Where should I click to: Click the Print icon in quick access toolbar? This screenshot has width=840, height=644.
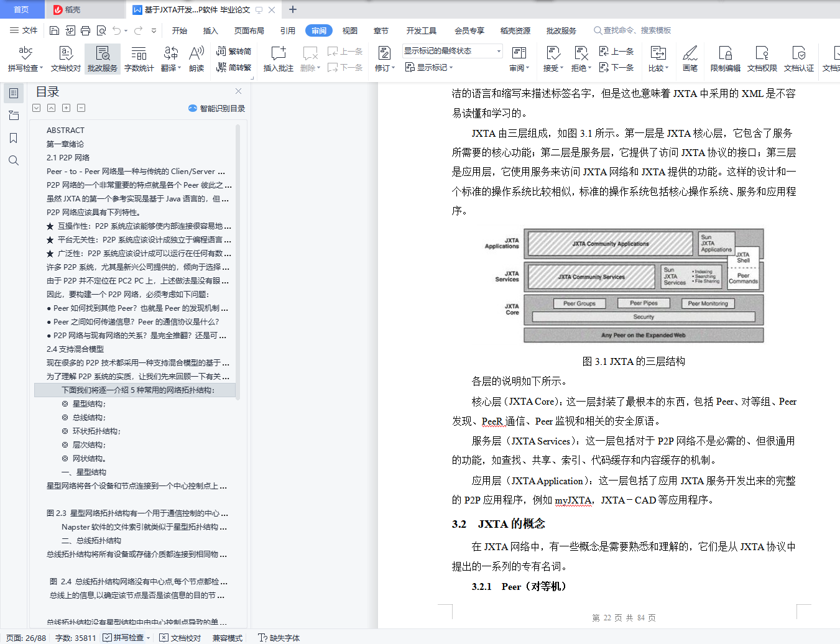[85, 30]
